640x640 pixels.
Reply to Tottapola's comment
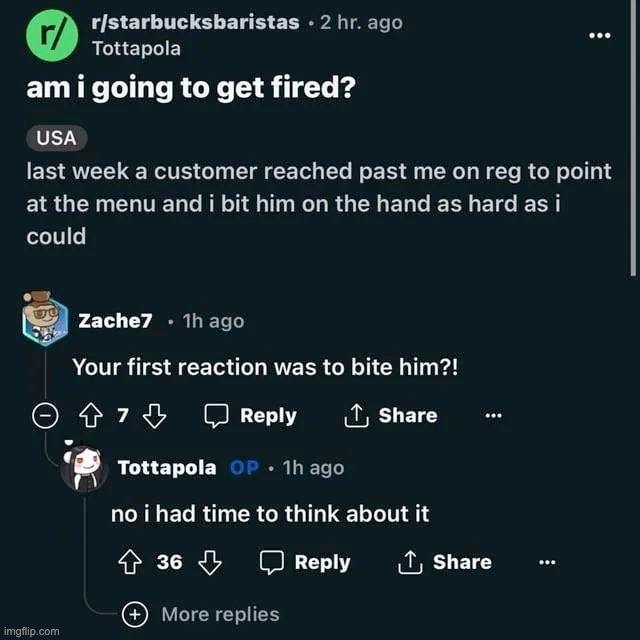click(305, 562)
